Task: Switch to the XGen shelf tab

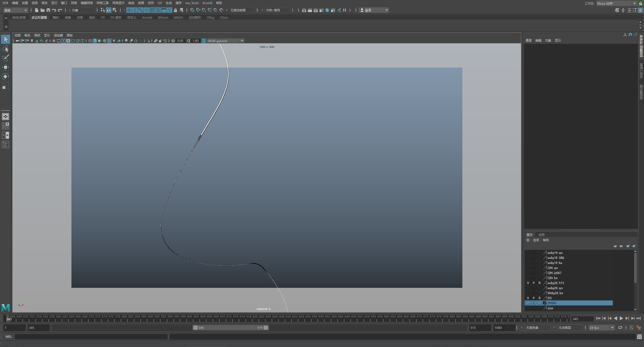Action: [x=224, y=17]
